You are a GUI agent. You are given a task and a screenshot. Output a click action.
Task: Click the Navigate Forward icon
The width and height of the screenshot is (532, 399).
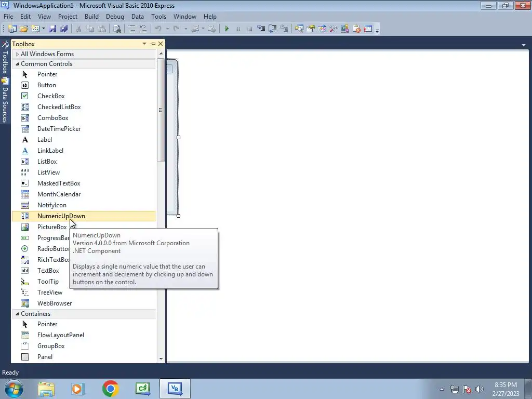(212, 29)
